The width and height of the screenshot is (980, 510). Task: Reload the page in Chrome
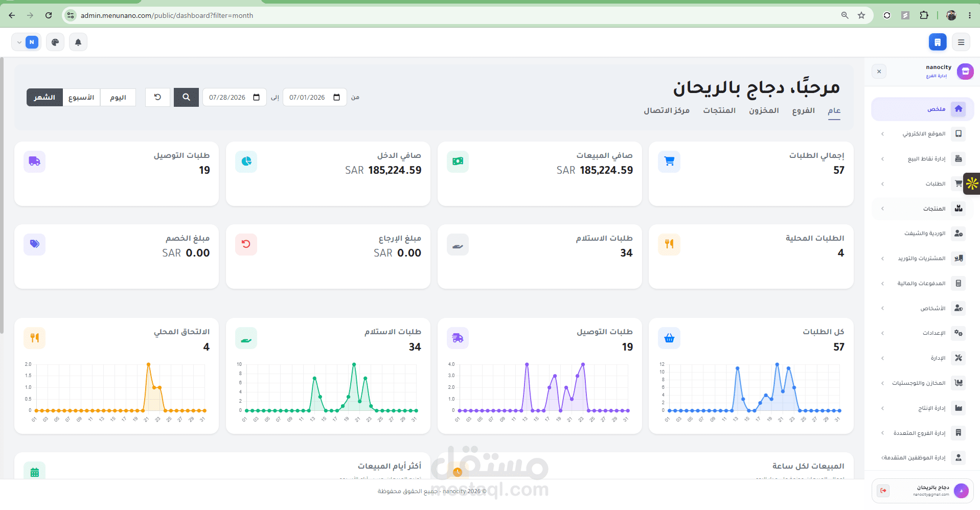[49, 15]
